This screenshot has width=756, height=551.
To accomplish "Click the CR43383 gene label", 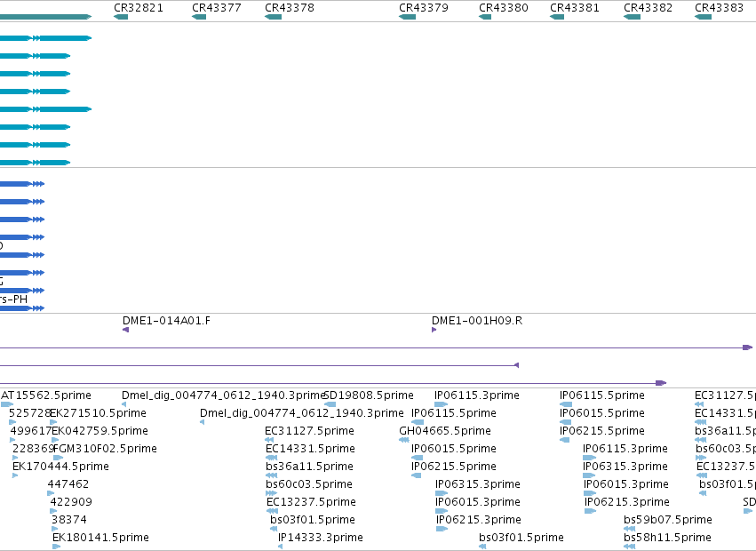I will pos(719,8).
